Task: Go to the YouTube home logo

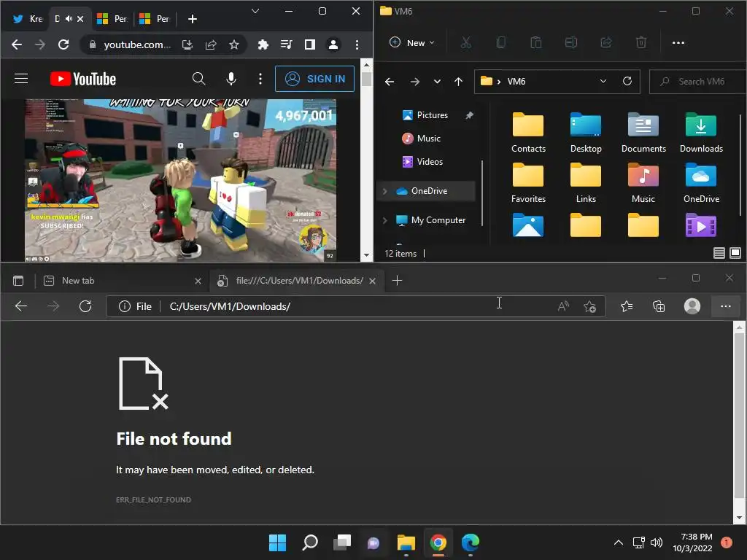Action: tap(83, 79)
